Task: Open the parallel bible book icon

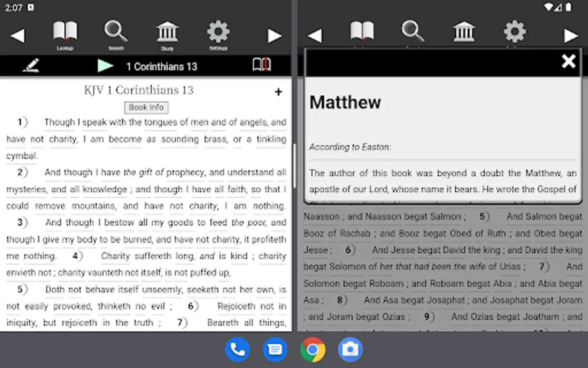Action: (x=262, y=65)
